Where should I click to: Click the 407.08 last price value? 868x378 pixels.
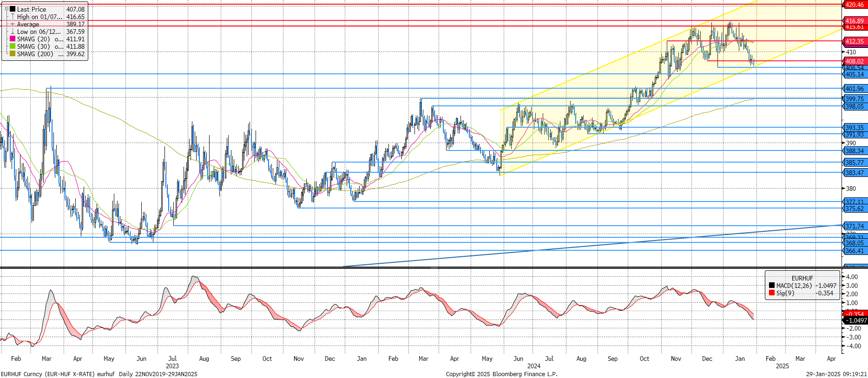(x=75, y=9)
